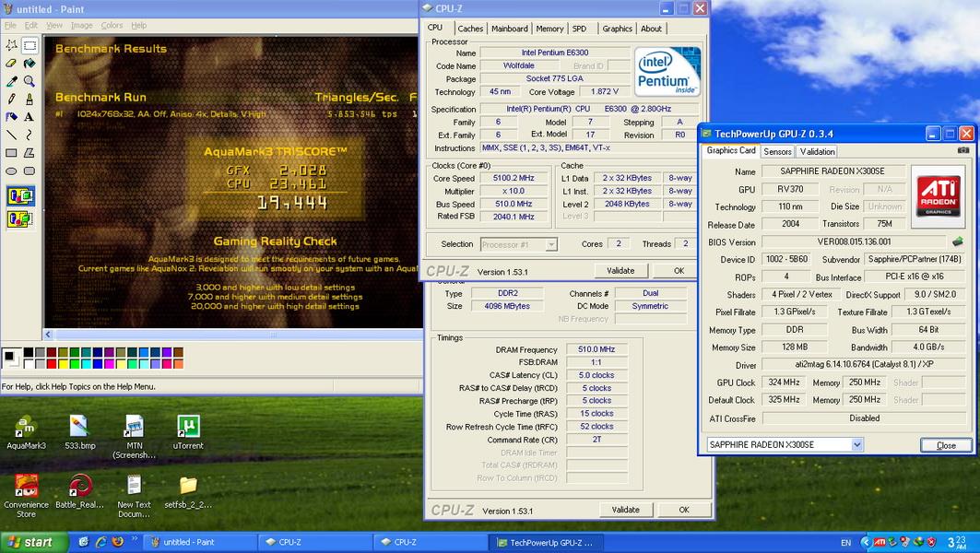Click the GPU-Z screenshot camera icon
The height and width of the screenshot is (553, 980).
(963, 150)
